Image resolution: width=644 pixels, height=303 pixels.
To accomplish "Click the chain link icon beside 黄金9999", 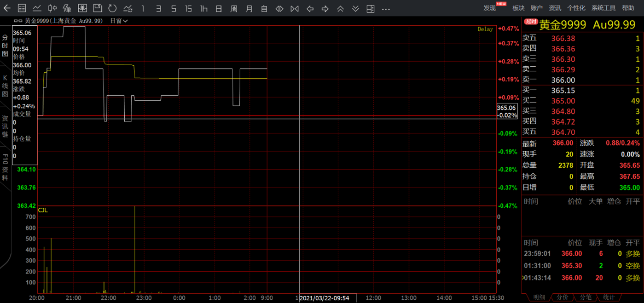I will (18, 21).
